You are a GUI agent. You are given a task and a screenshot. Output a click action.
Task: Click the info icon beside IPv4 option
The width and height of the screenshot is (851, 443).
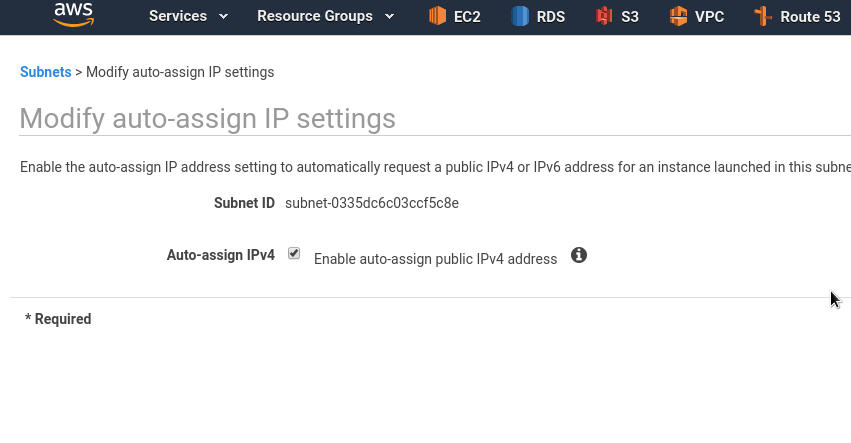579,255
